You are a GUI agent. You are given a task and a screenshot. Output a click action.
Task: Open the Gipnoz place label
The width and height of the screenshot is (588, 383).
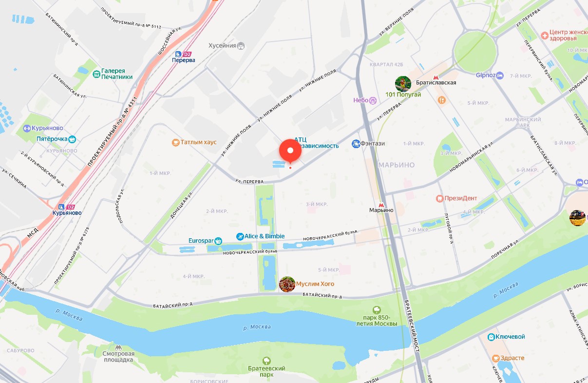coord(486,75)
